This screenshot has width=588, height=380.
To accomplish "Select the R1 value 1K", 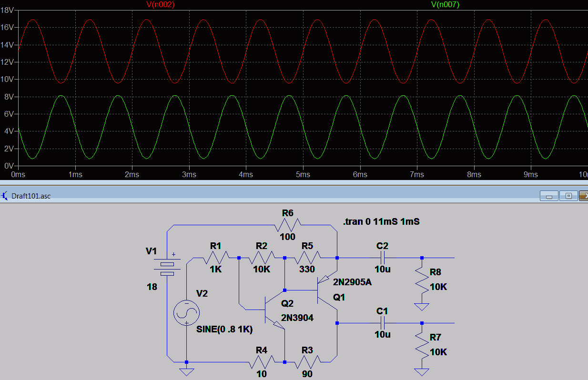I will pyautogui.click(x=216, y=269).
